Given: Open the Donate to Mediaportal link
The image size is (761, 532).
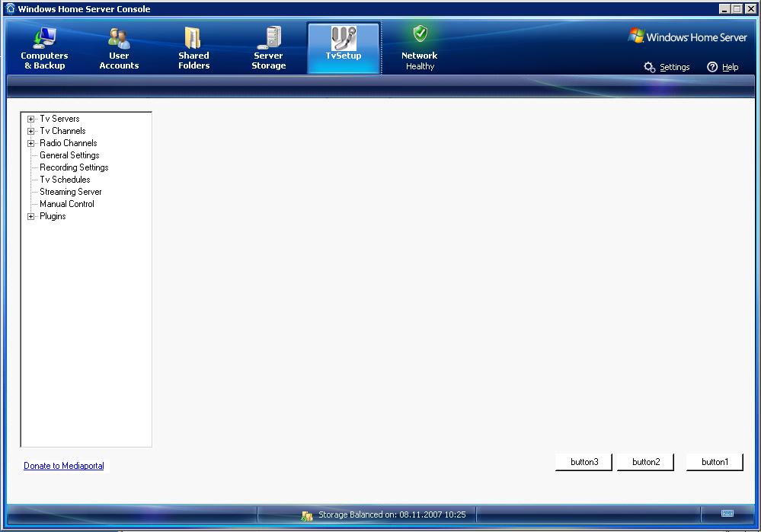Looking at the screenshot, I should tap(64, 466).
